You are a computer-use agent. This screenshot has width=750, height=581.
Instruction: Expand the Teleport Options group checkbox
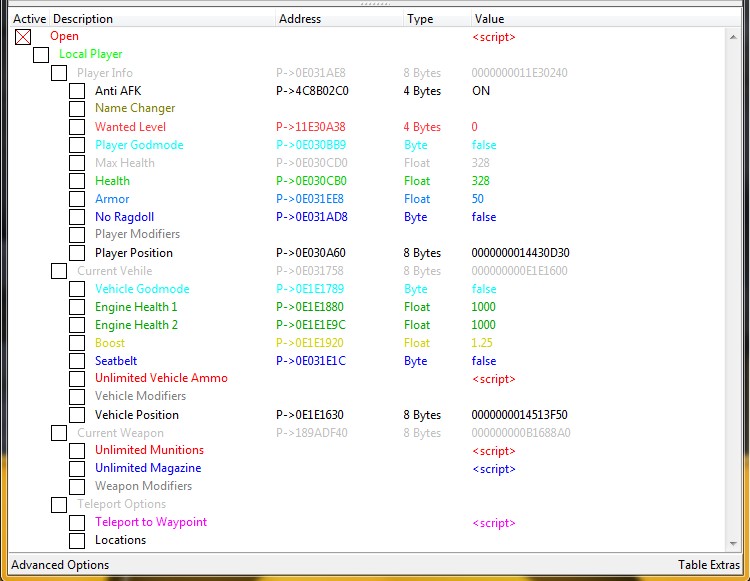[59, 505]
